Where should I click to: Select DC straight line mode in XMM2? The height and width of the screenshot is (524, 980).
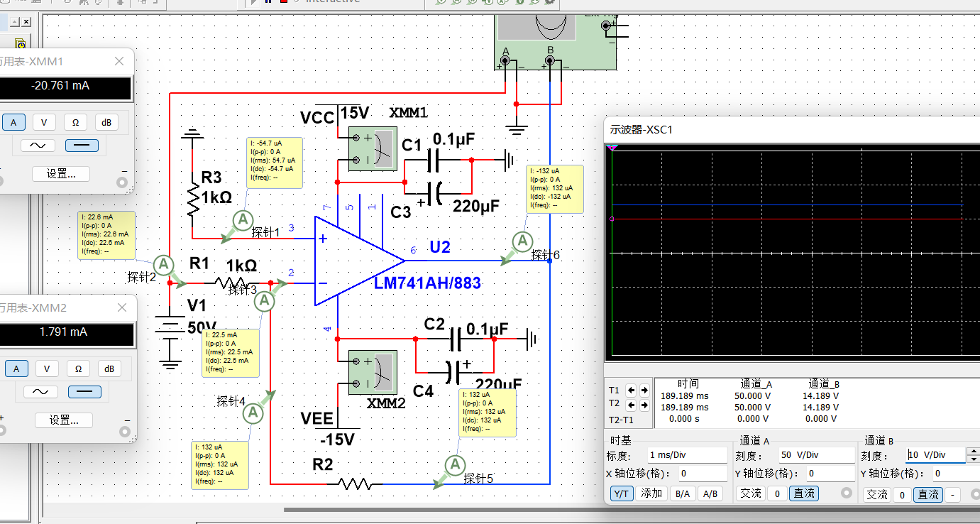[x=84, y=392]
